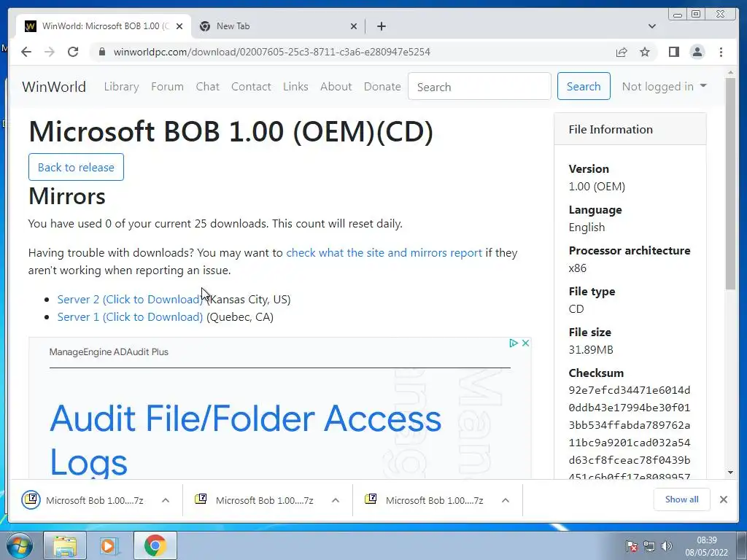747x560 pixels.
Task: Expand the Not logged in dropdown
Action: 664,86
